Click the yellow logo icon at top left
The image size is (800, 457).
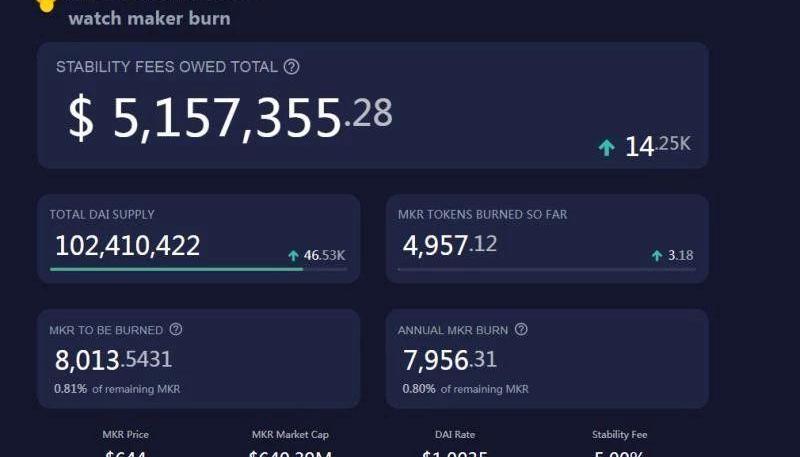[46, 5]
